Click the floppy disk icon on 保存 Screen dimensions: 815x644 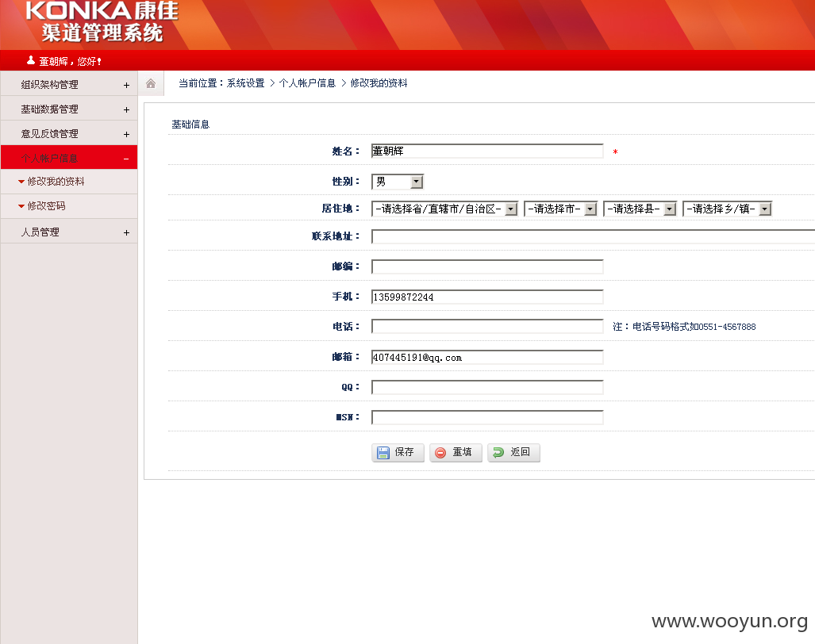tap(383, 453)
